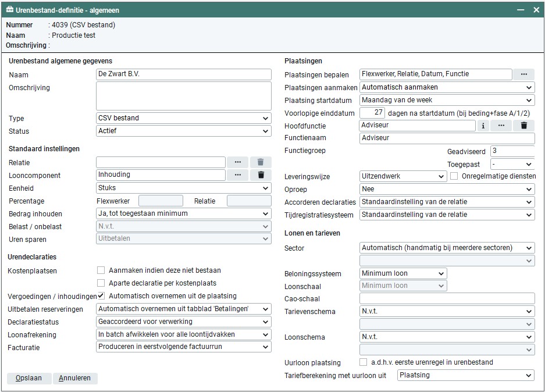
Task: Click the Geadviseerd field showing 3
Action: pyautogui.click(x=512, y=151)
